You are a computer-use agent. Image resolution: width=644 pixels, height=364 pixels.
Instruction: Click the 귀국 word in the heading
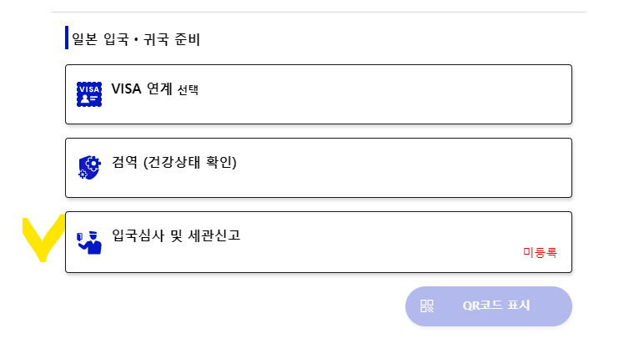tap(153, 39)
